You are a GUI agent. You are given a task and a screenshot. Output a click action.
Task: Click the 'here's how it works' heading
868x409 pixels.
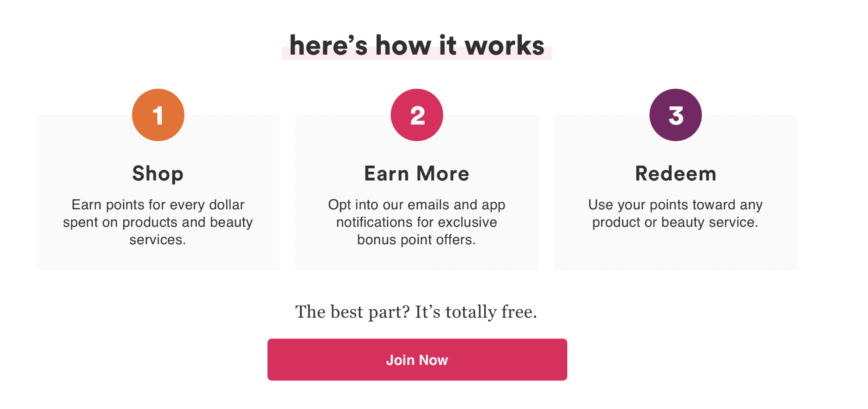[x=417, y=45]
